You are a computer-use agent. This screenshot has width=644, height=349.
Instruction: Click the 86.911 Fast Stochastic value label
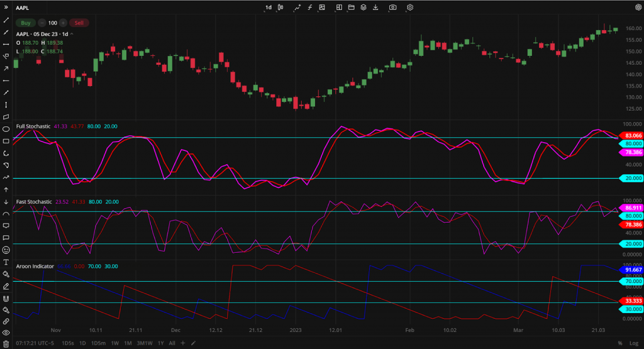coord(631,208)
